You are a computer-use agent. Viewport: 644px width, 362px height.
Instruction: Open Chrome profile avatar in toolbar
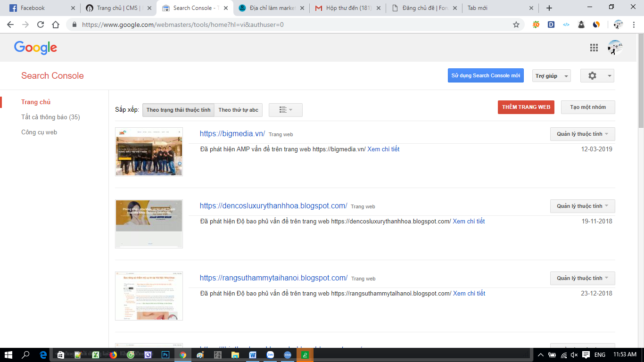(619, 25)
